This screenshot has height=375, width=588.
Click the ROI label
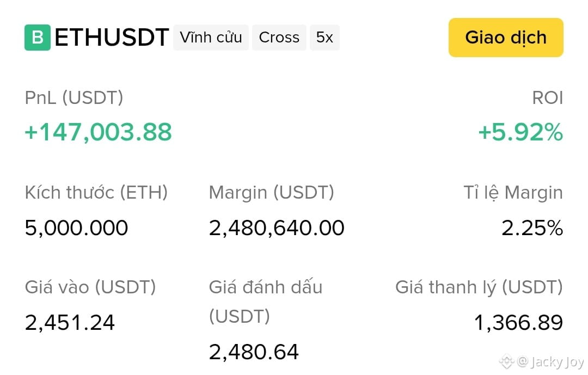click(x=548, y=98)
